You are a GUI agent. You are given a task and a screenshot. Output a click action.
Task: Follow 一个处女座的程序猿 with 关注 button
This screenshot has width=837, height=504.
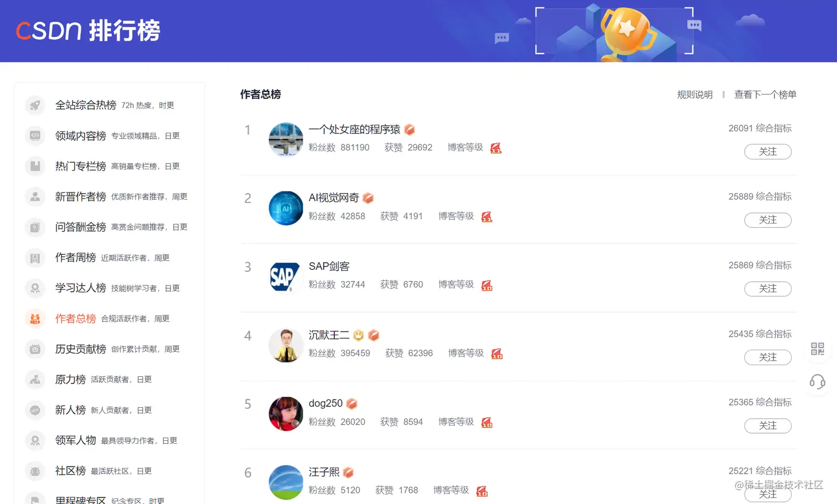click(x=768, y=152)
